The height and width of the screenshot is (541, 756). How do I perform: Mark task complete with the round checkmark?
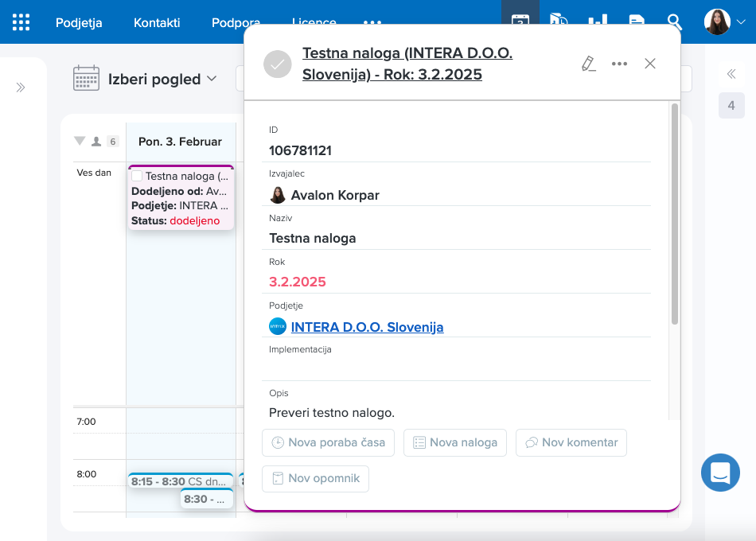[x=278, y=64]
